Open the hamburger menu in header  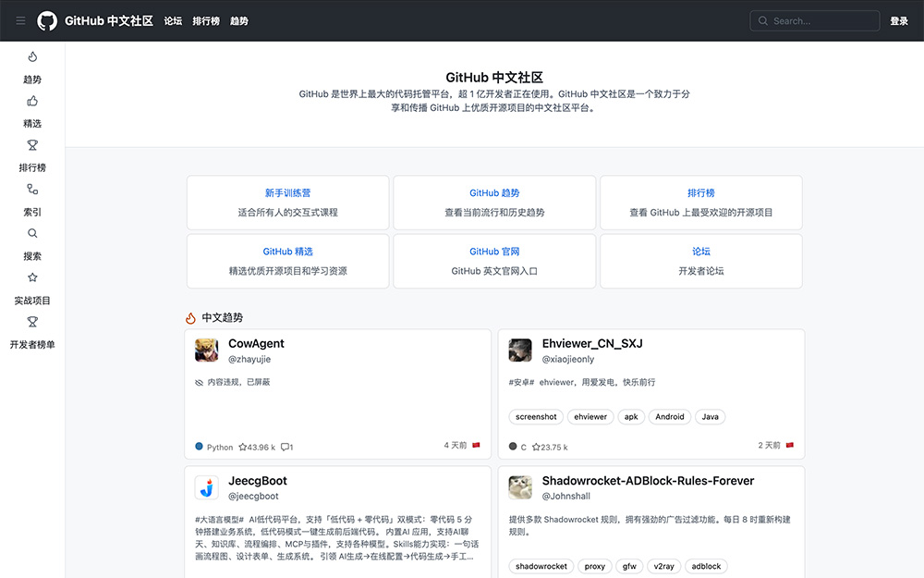[x=20, y=20]
